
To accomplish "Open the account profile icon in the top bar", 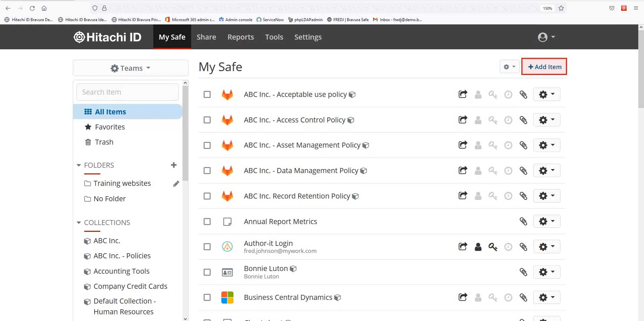I will click(x=546, y=37).
